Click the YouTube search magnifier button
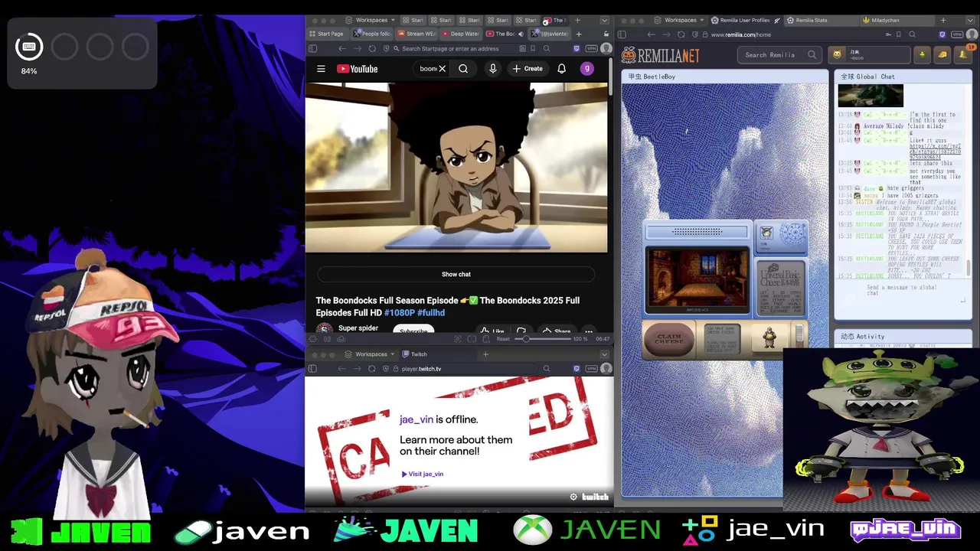Screen dimensions: 980x551 tap(463, 69)
